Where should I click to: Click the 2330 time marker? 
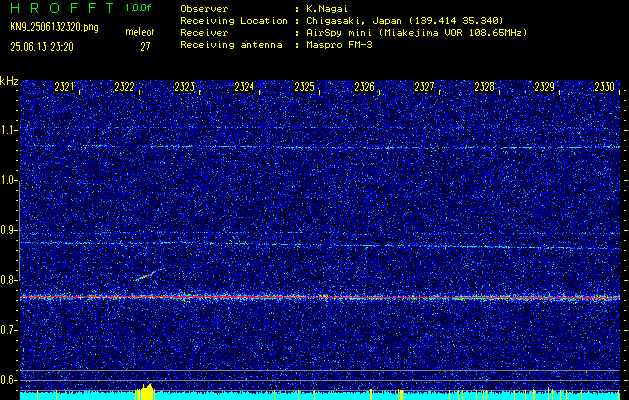point(605,87)
